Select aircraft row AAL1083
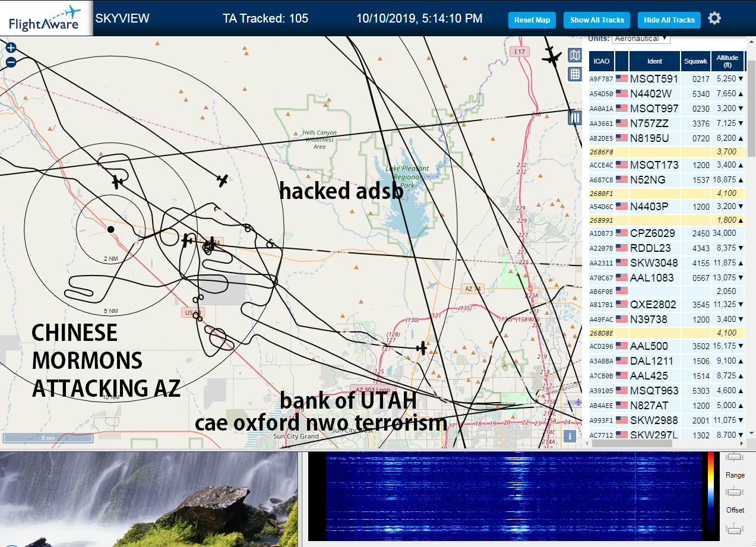Viewport: 756px width, 547px height. [666, 277]
